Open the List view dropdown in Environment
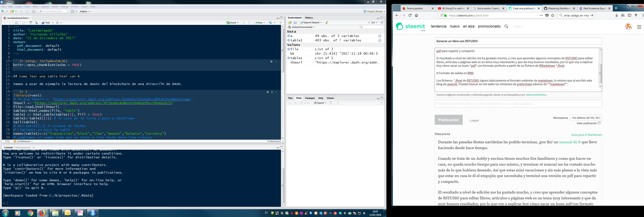Image resolution: width=644 pixels, height=217 pixels. 373,23
